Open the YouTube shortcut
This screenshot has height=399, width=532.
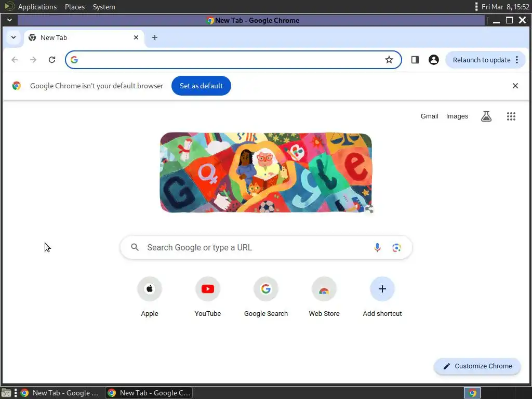click(x=208, y=297)
